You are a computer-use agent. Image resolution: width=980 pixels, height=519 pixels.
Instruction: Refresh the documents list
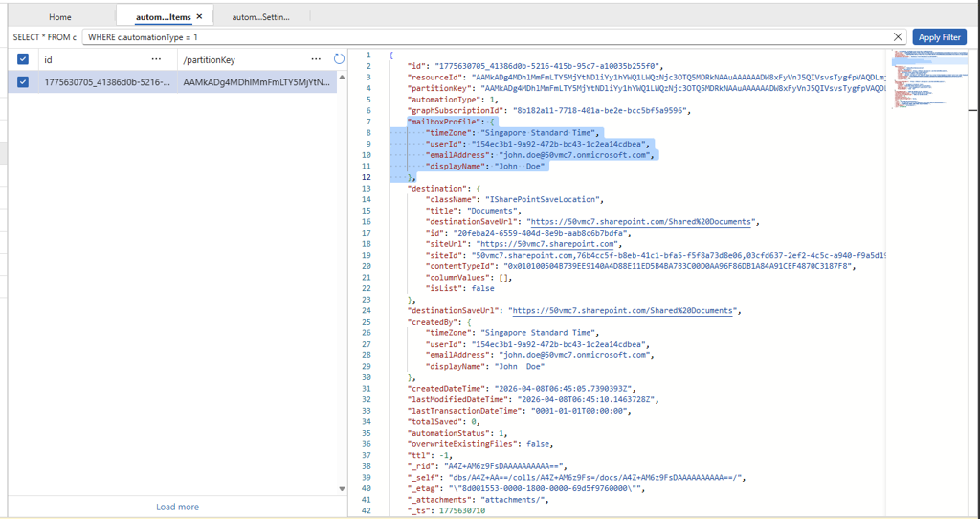pos(339,59)
